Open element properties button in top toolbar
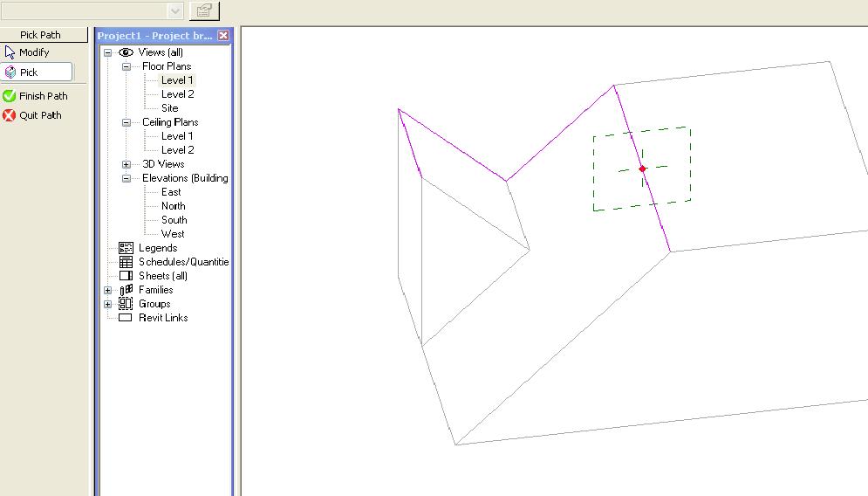Image resolution: width=868 pixels, height=496 pixels. click(204, 10)
